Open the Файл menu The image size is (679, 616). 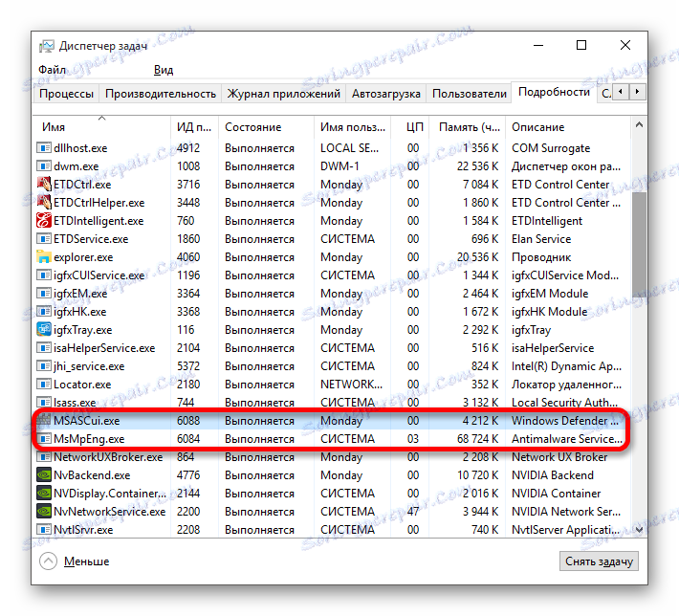tap(52, 70)
